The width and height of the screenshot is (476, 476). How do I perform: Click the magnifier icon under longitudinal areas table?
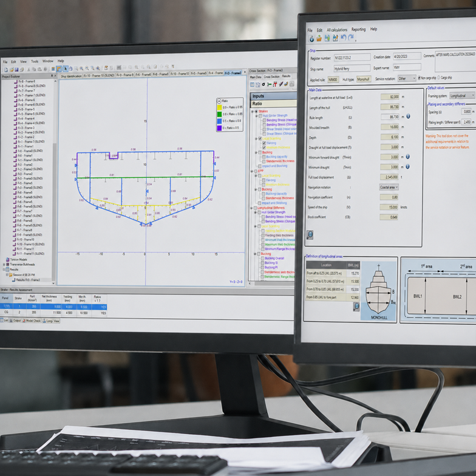point(356,307)
